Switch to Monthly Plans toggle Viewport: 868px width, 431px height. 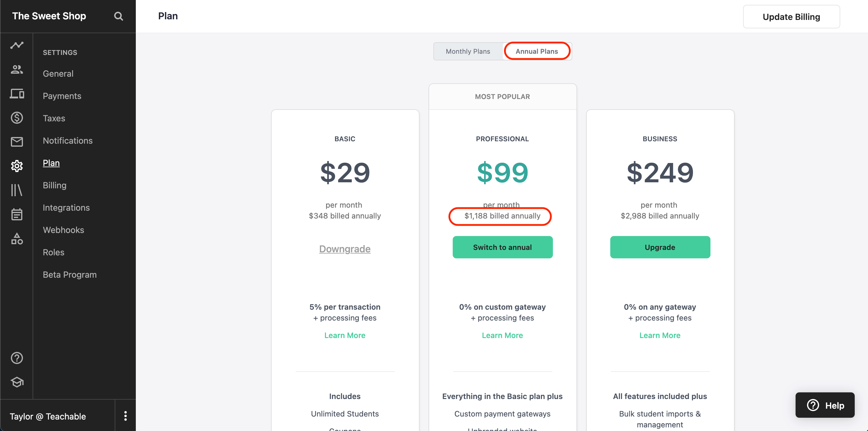point(468,51)
